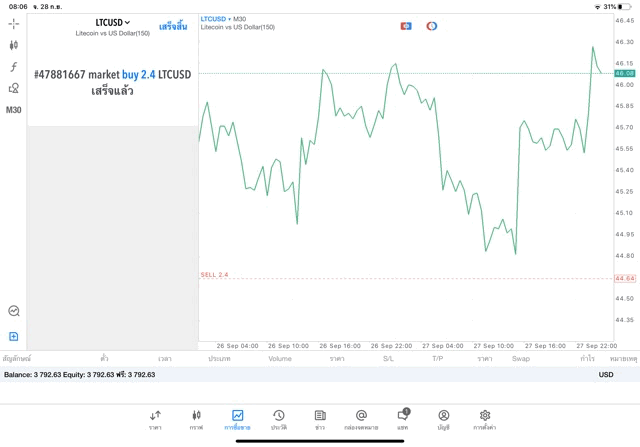The width and height of the screenshot is (640, 447).
Task: Open the ราคา quotes tab
Action: coord(155,420)
